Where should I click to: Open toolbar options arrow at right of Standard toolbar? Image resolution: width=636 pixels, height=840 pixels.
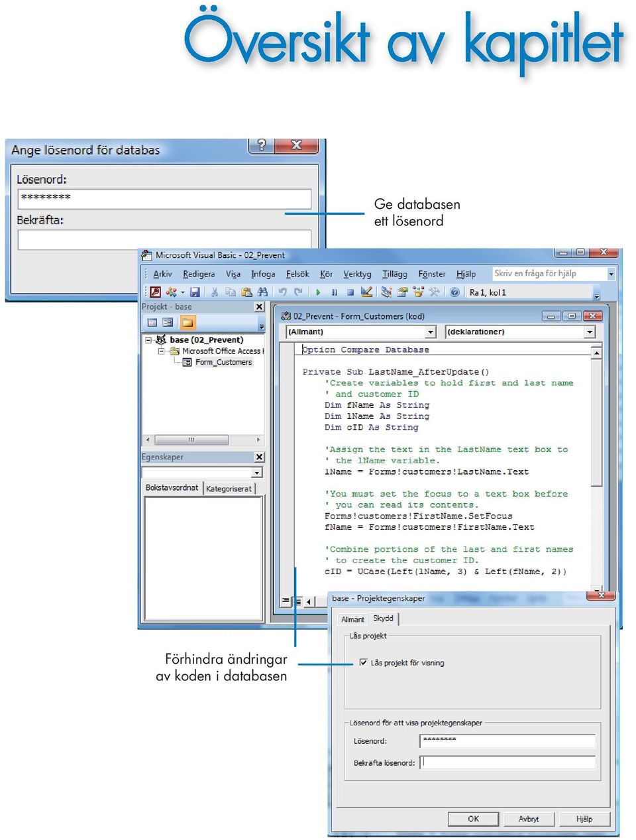tap(597, 296)
